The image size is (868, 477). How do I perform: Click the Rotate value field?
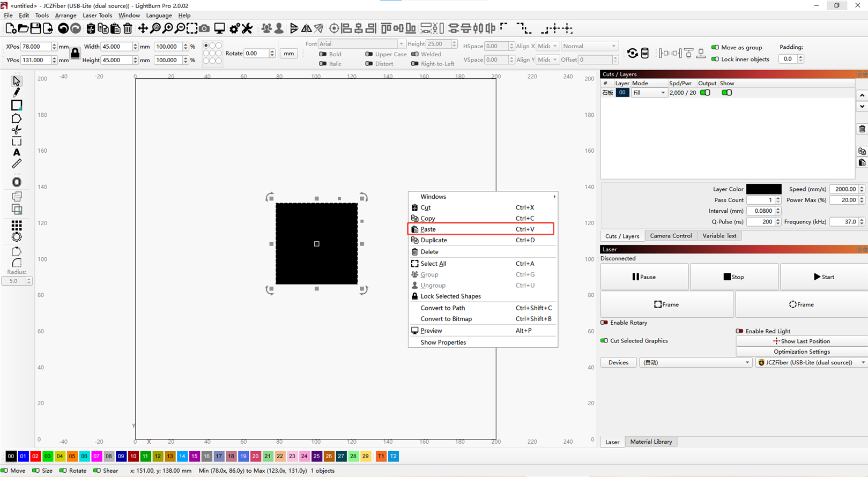pos(256,53)
